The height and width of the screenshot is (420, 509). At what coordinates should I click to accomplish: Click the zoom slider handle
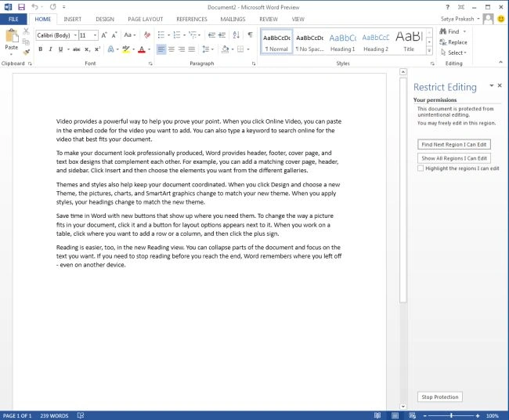point(451,415)
